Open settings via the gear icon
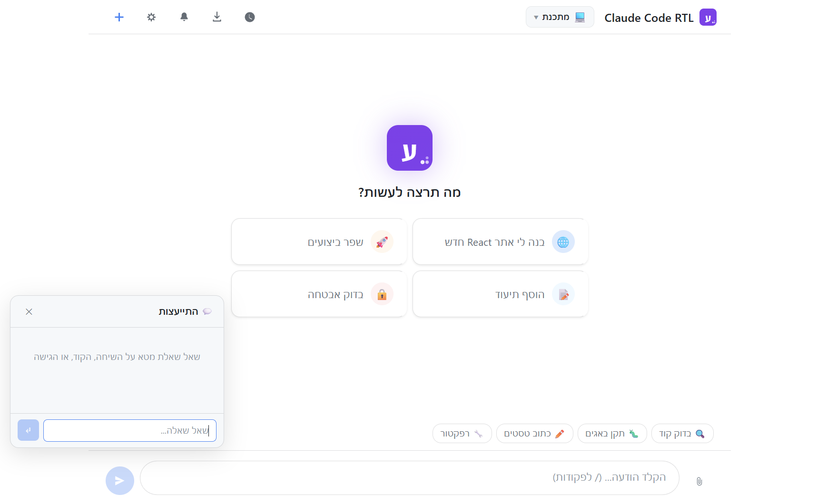The image size is (817, 504). [151, 17]
